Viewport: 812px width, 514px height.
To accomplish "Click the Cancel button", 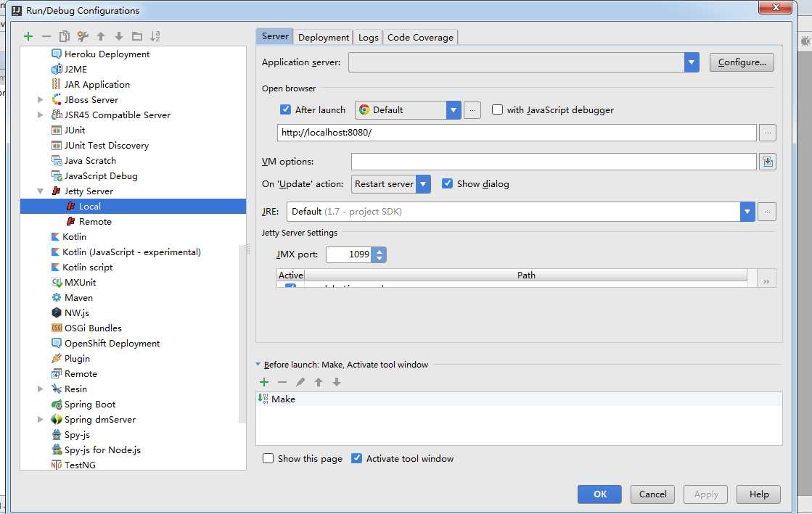I will click(652, 494).
